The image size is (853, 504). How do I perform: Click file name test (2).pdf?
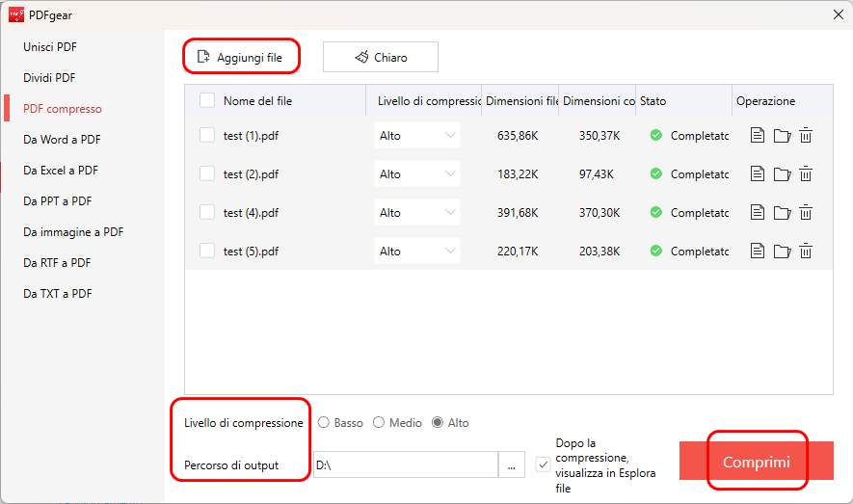coord(251,174)
